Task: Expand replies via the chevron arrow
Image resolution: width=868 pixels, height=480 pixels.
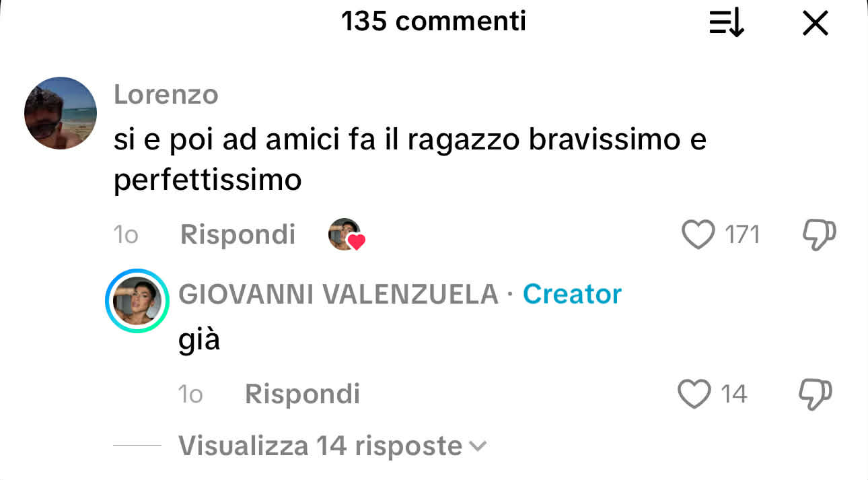Action: pos(477,446)
